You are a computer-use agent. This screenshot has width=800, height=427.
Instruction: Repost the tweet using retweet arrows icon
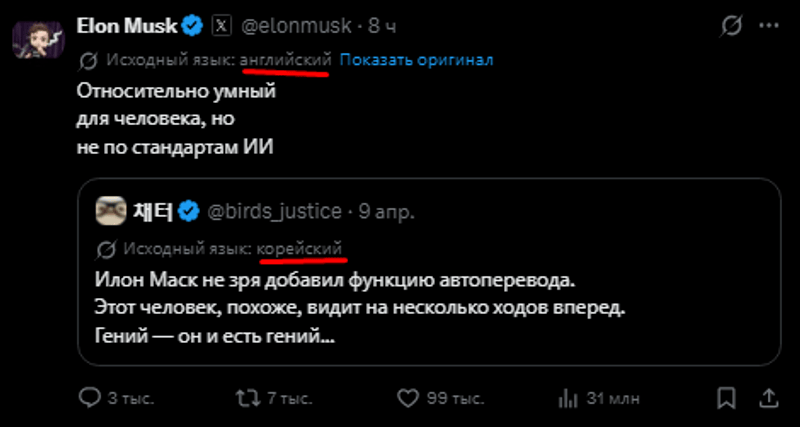coord(246,398)
